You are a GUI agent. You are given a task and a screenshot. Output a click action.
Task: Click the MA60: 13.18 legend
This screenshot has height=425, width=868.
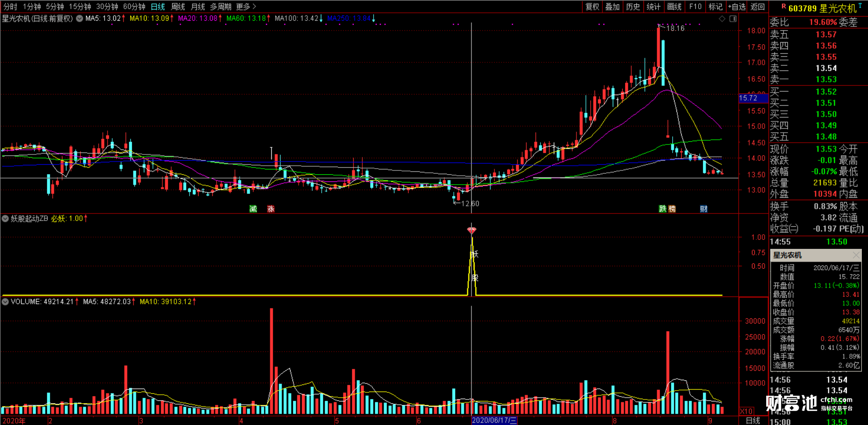248,18
